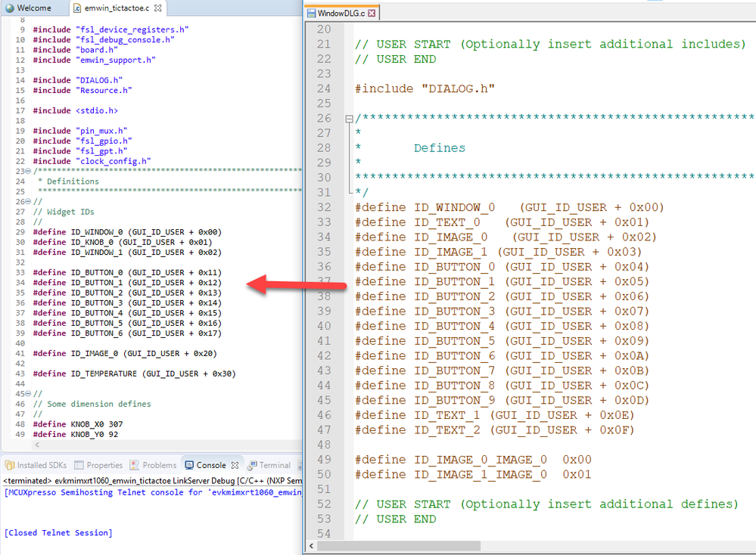Click the ID_BUTTON_9 define in WindowDLG.c
Image resolution: width=756 pixels, height=555 pixels.
tap(502, 400)
